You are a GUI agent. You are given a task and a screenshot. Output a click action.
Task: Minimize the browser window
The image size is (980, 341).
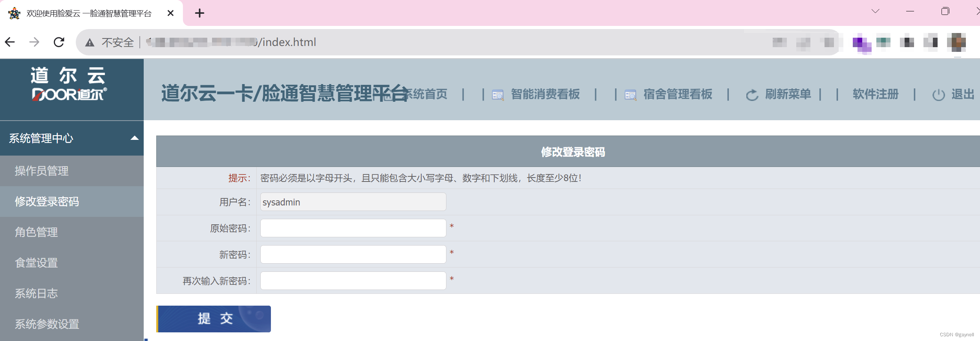(910, 11)
